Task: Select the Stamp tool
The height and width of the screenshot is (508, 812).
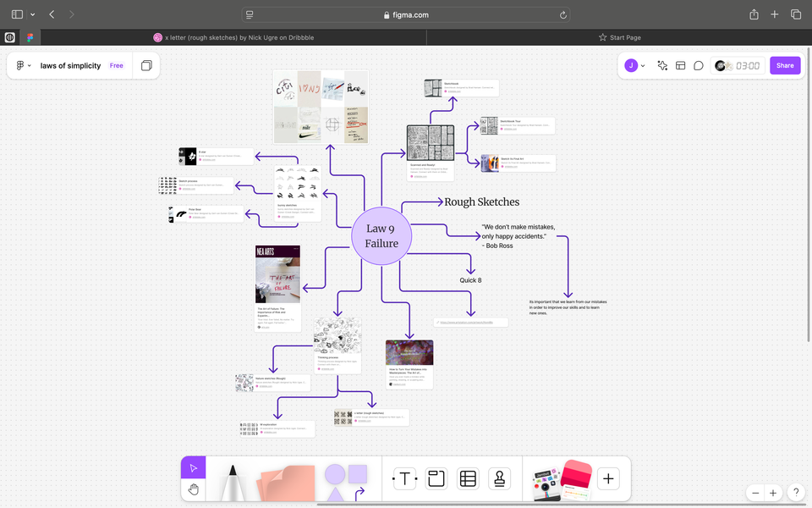Action: coord(499,478)
